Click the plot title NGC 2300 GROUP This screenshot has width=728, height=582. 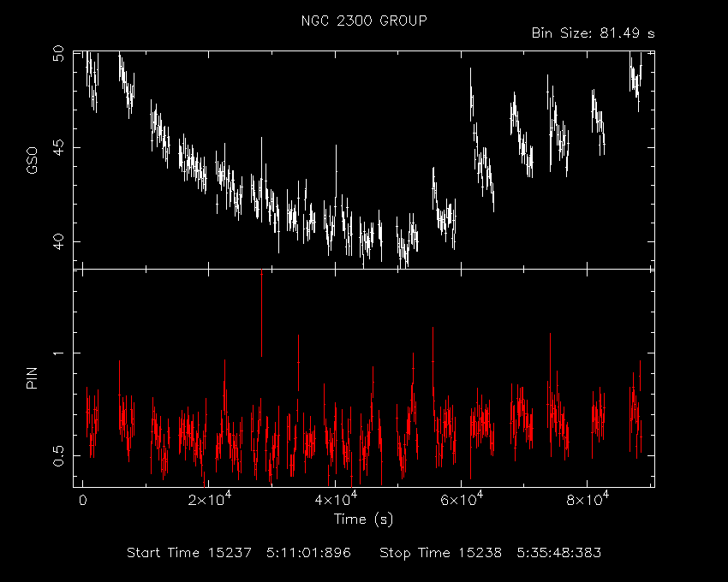point(364,21)
